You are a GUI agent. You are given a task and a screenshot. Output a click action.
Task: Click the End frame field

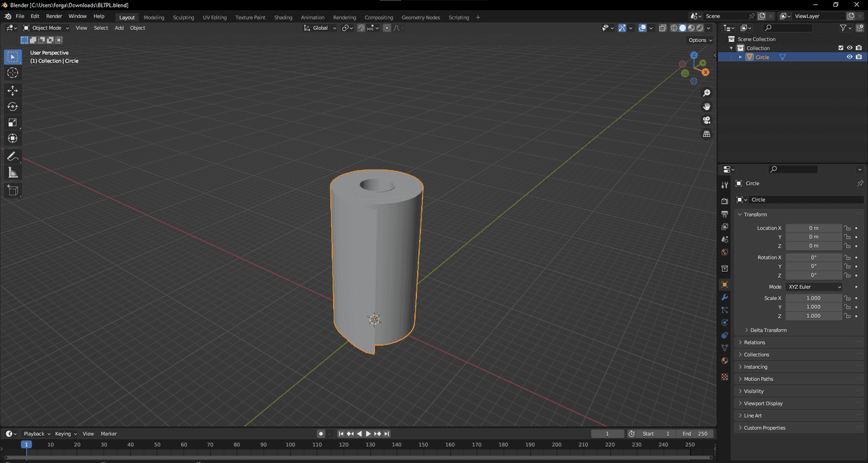point(695,434)
